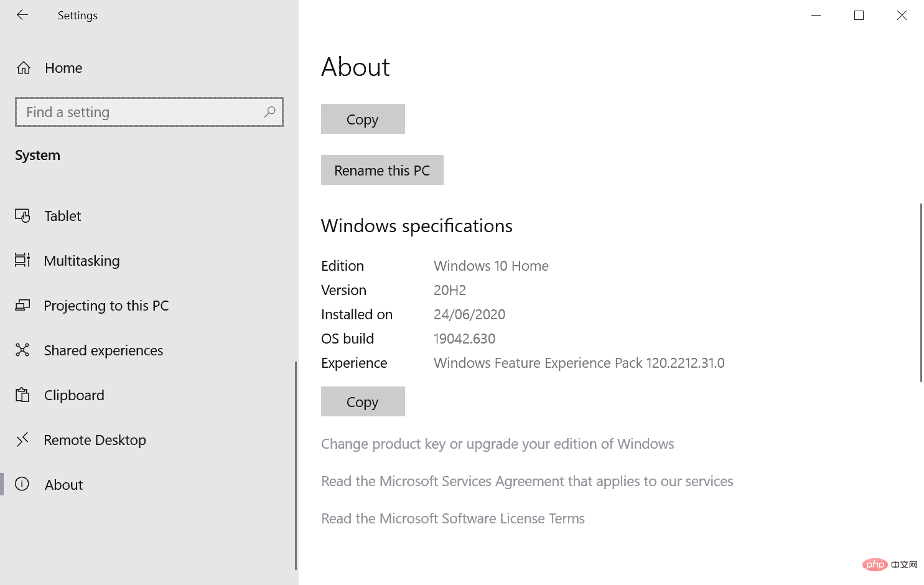Click the Tablet icon in sidebar
Screen dimensions: 924x585
pos(22,216)
